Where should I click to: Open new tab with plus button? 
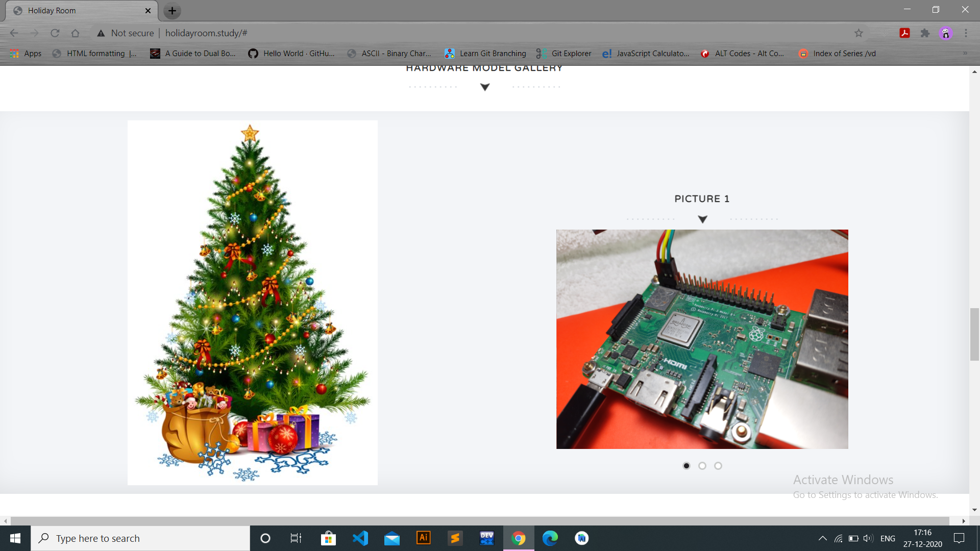(x=172, y=11)
